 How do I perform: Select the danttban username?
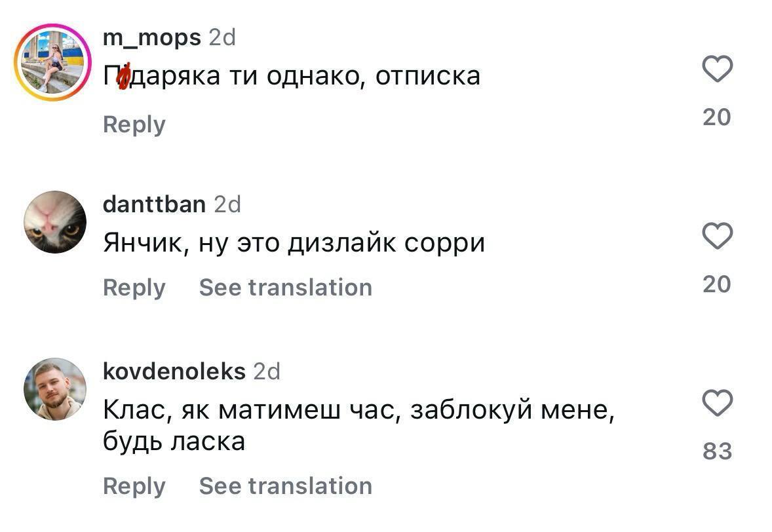coord(154,204)
